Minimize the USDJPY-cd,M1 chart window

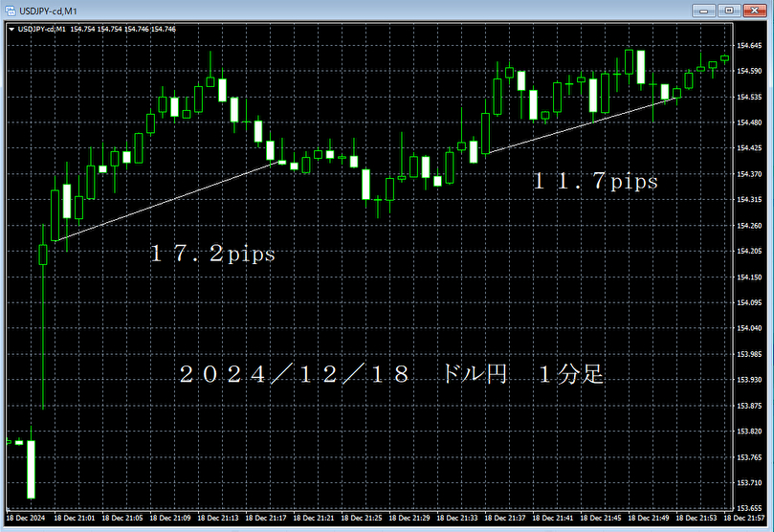(x=703, y=11)
